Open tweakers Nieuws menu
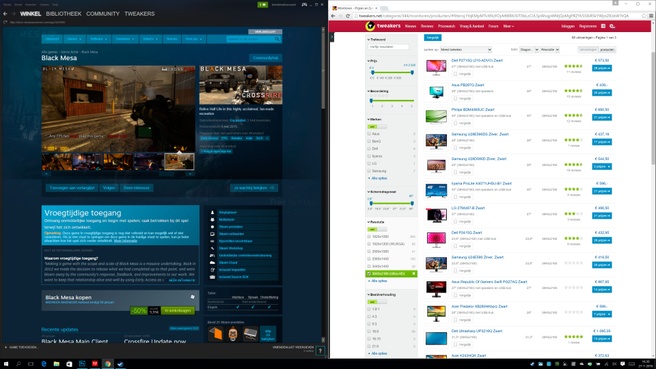 pyautogui.click(x=410, y=26)
